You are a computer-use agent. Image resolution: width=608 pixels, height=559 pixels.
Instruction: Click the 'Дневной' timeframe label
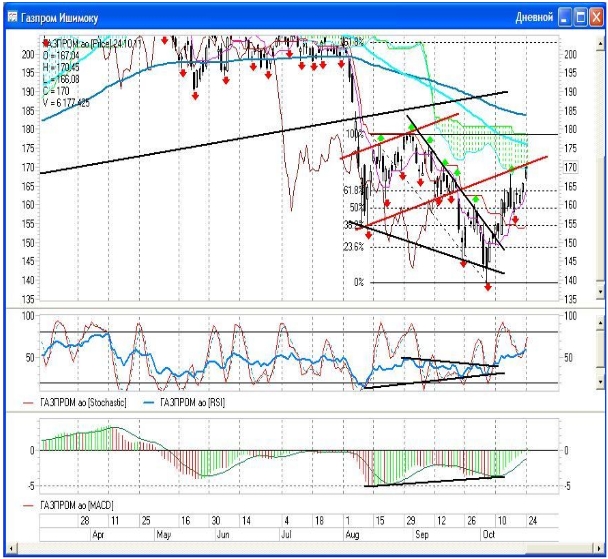coord(534,17)
